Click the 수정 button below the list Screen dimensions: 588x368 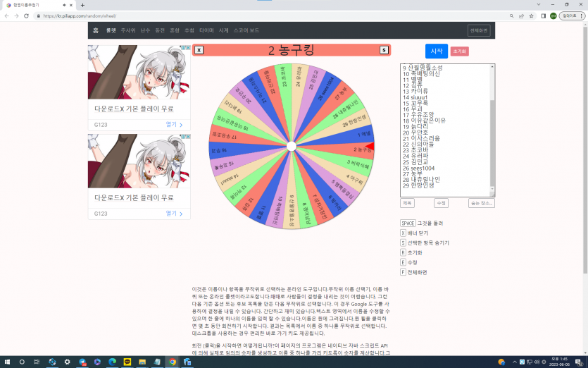[x=441, y=203]
